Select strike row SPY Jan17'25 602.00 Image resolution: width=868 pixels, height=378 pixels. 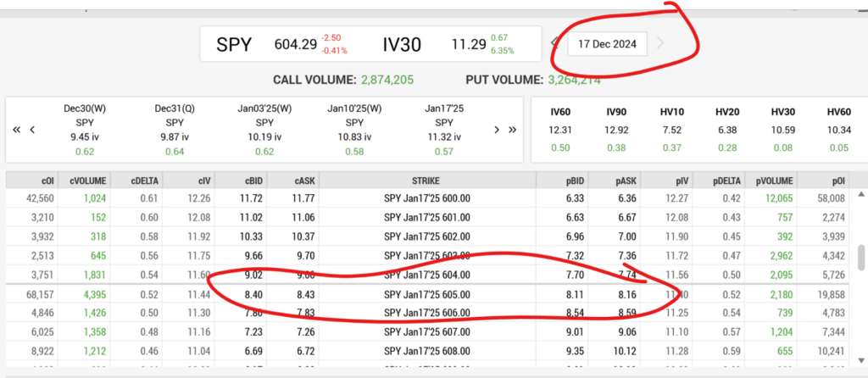pyautogui.click(x=427, y=236)
